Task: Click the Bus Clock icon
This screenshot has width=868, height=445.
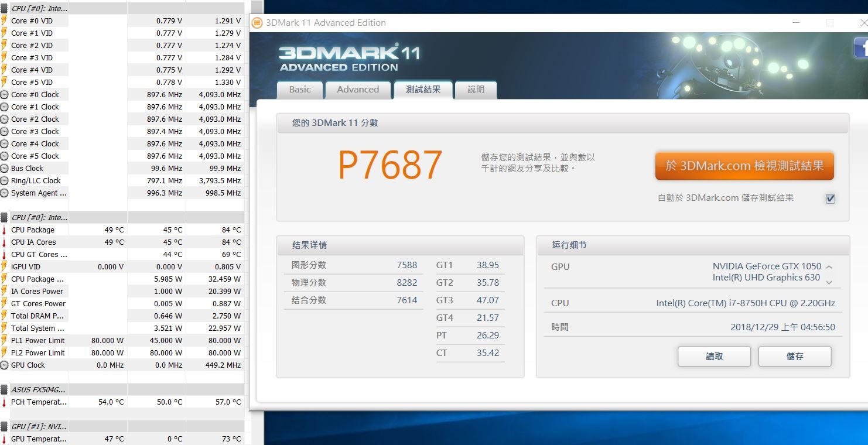Action: tap(5, 168)
